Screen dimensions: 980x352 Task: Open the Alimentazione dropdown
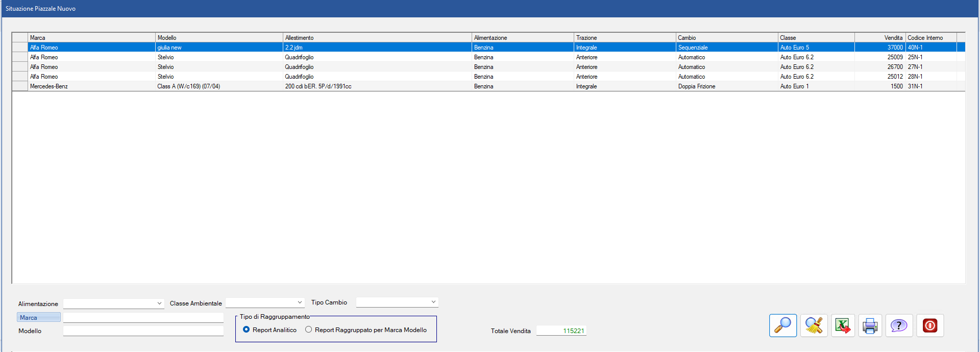click(x=113, y=303)
